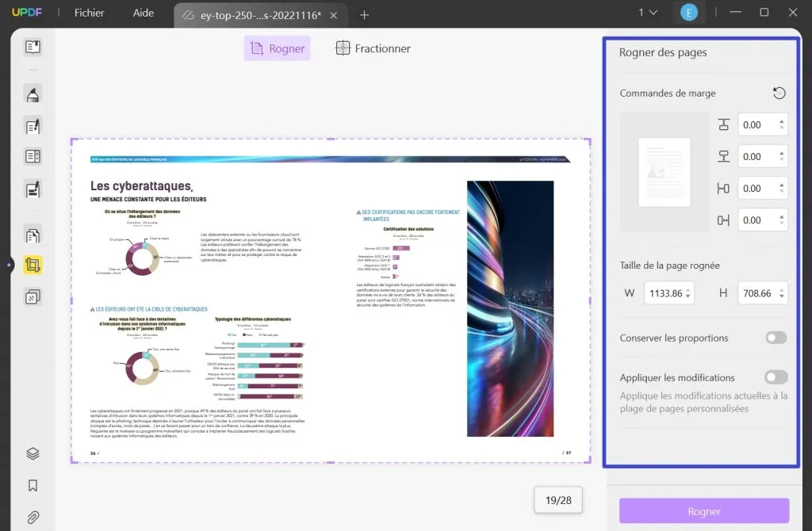Open the Reader mode icon in sidebar
Screen dimensions: 812x531
click(x=33, y=47)
